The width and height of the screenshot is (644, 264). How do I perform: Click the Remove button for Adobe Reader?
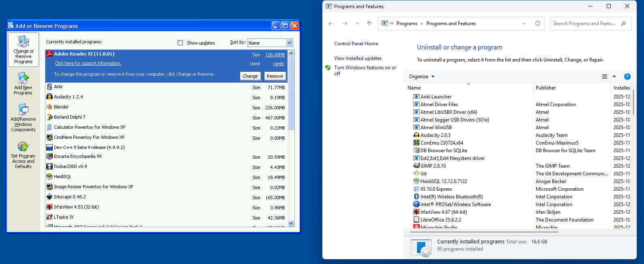(x=275, y=76)
